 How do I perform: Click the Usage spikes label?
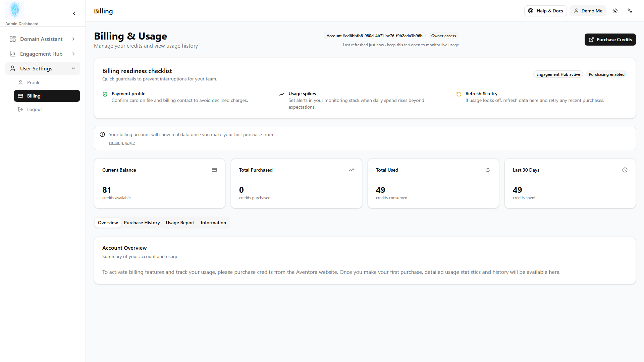click(302, 94)
